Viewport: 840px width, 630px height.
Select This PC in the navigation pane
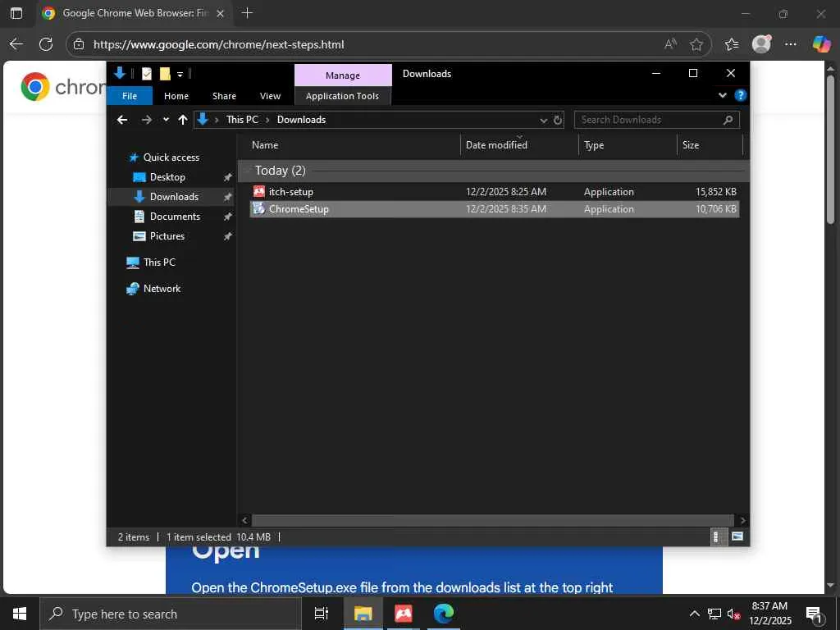[159, 262]
